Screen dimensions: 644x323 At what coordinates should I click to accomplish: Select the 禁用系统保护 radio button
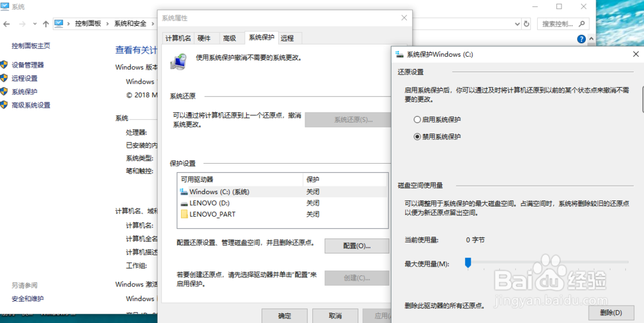(417, 137)
